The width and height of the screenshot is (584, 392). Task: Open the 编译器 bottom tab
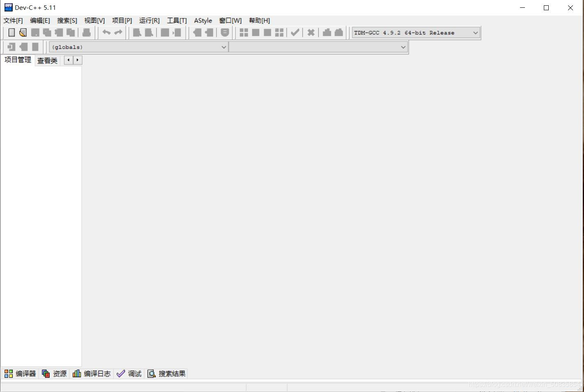pyautogui.click(x=20, y=374)
